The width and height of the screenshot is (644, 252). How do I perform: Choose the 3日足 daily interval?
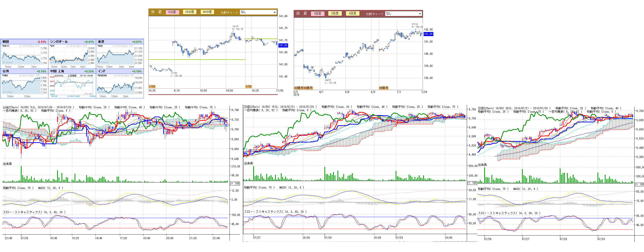[352, 14]
